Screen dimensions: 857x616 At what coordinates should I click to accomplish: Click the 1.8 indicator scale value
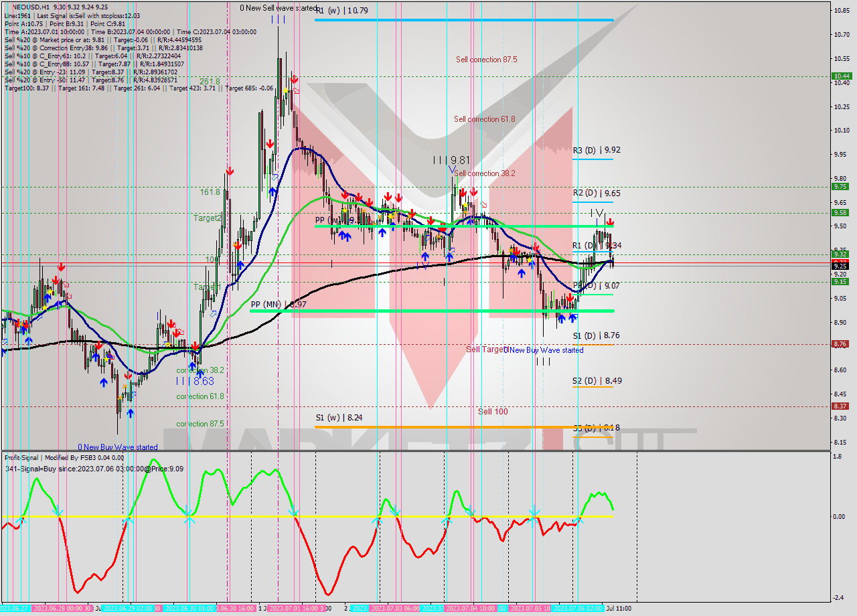(x=837, y=457)
